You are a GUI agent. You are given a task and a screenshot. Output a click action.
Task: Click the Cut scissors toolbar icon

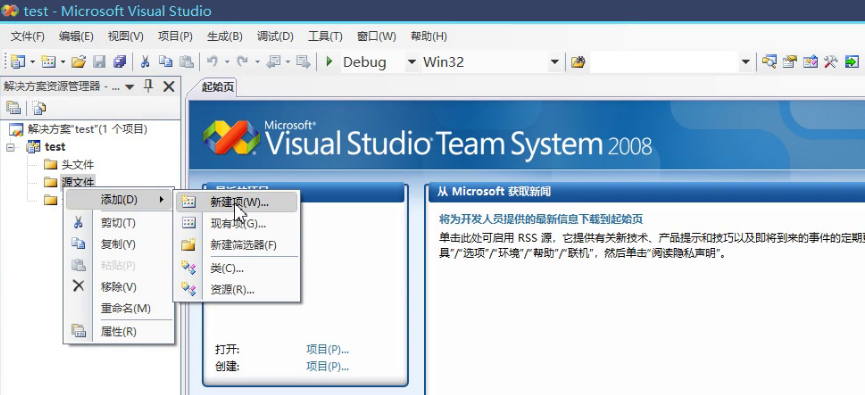pyautogui.click(x=145, y=62)
